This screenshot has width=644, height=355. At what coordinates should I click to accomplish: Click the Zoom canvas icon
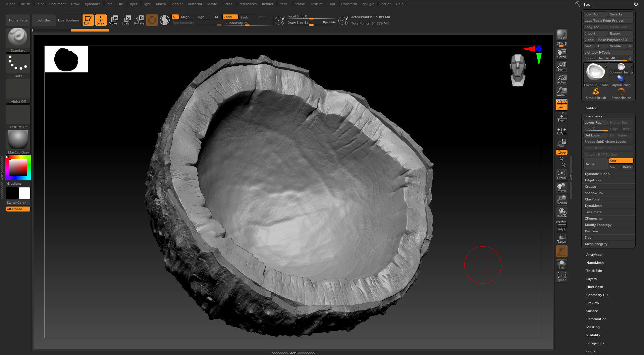click(561, 66)
